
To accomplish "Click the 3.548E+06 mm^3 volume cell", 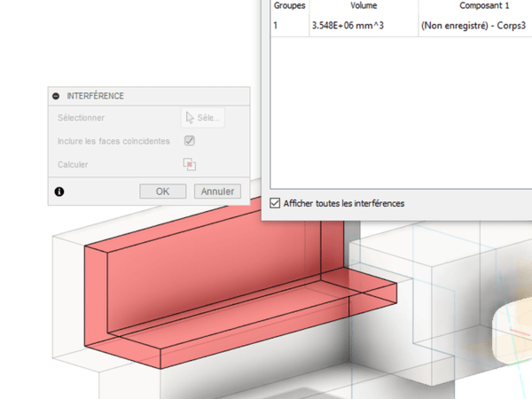I will click(347, 27).
